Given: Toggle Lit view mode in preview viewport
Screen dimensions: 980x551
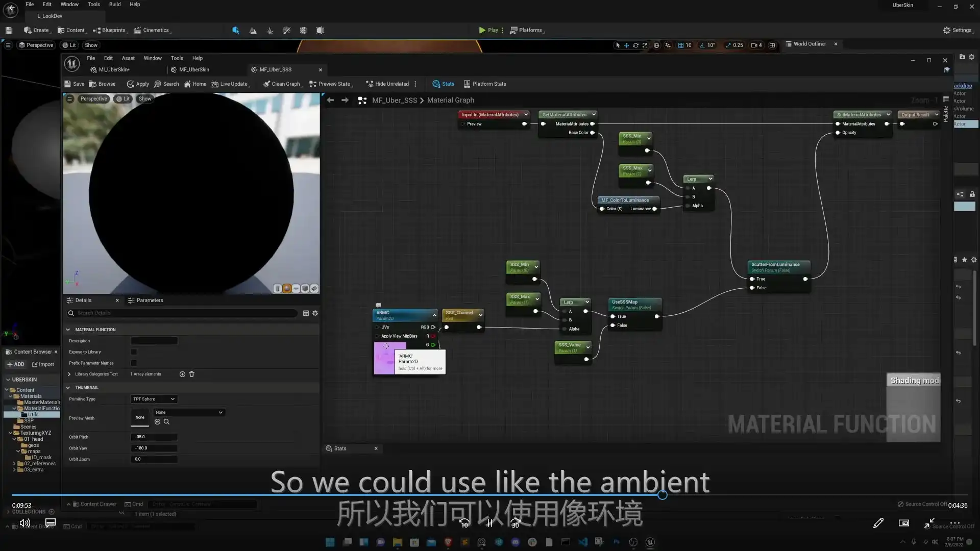Looking at the screenshot, I should (123, 99).
